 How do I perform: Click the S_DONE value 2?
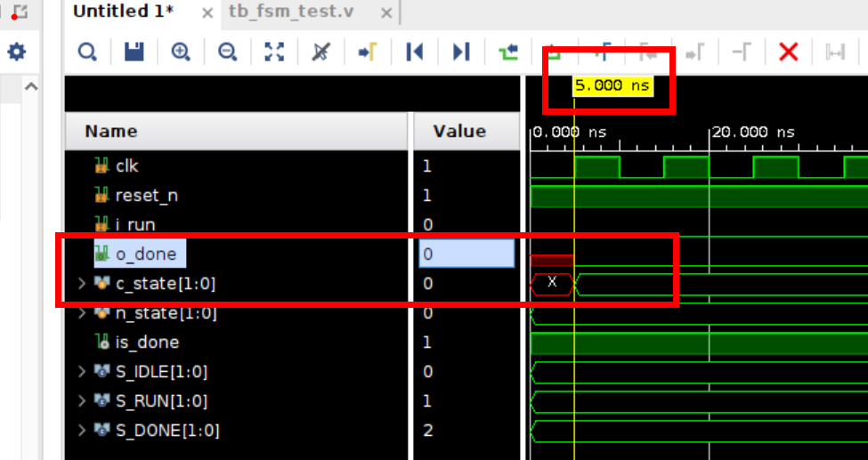point(427,430)
